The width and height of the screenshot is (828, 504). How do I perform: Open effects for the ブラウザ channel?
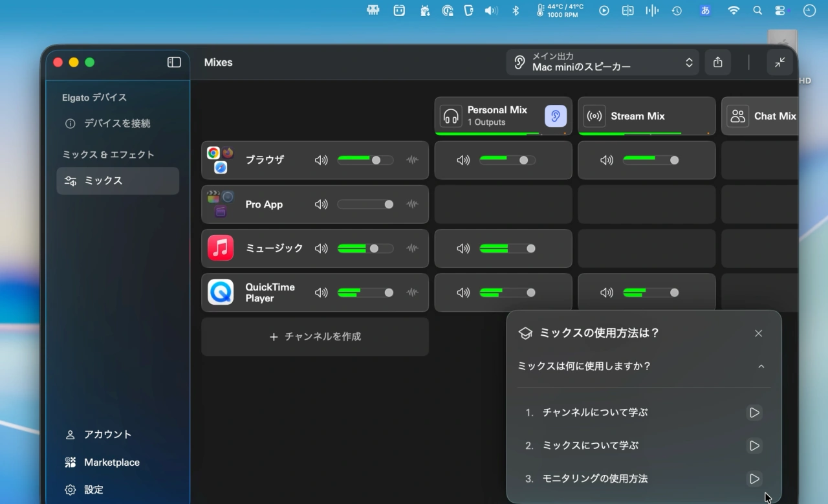click(412, 160)
